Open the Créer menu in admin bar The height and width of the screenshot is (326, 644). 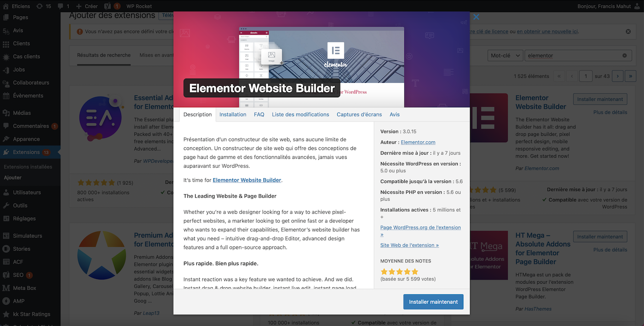(x=87, y=6)
